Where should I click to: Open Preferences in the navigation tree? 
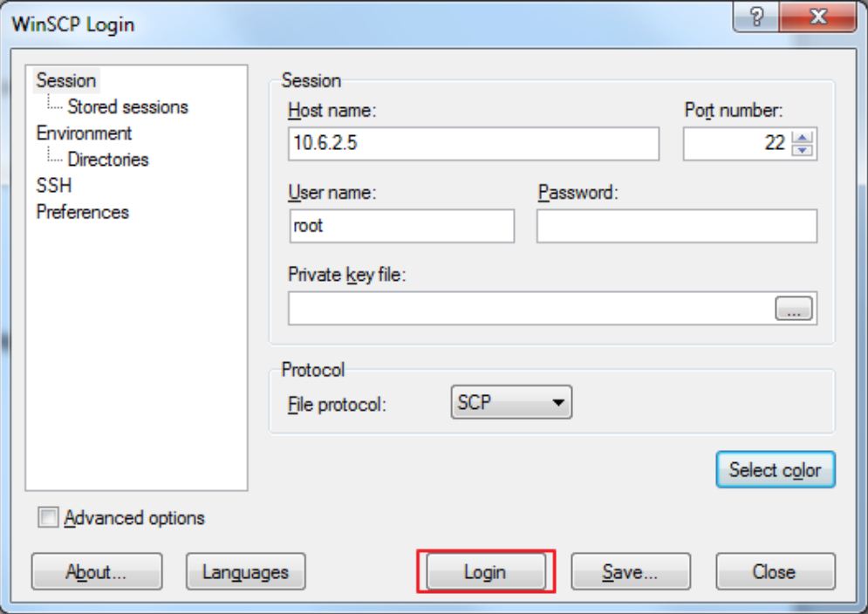coord(82,212)
